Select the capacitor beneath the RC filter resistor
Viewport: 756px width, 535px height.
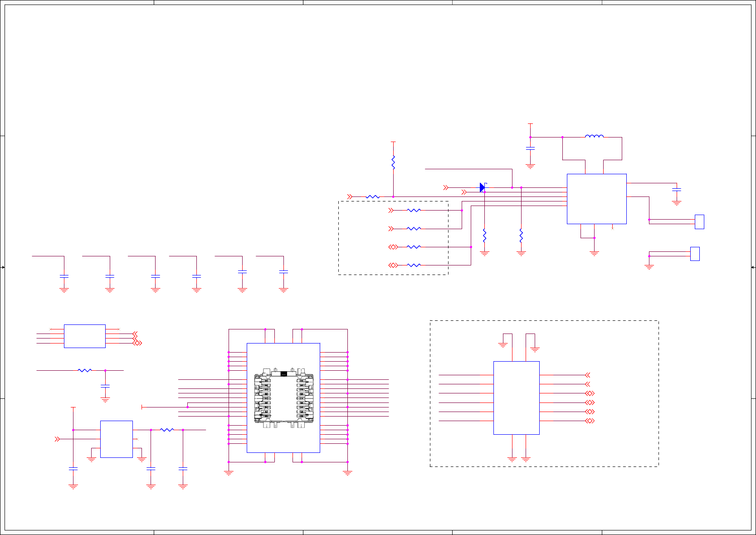[x=105, y=386]
